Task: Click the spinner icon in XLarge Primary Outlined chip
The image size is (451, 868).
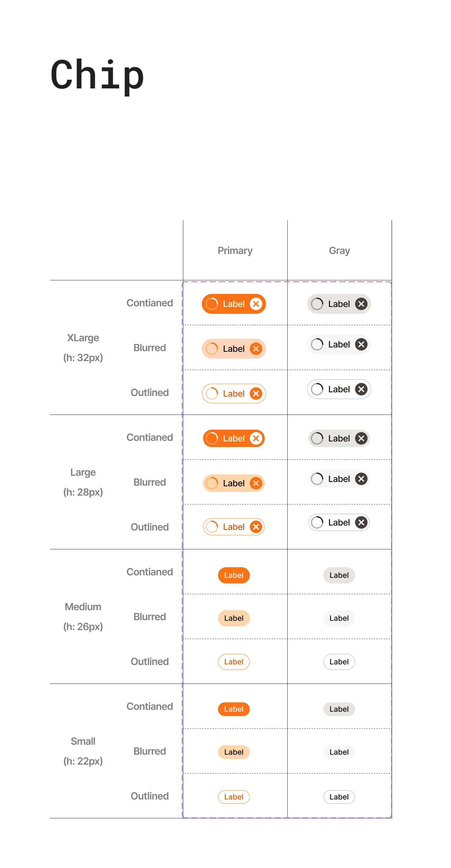Action: point(212,394)
